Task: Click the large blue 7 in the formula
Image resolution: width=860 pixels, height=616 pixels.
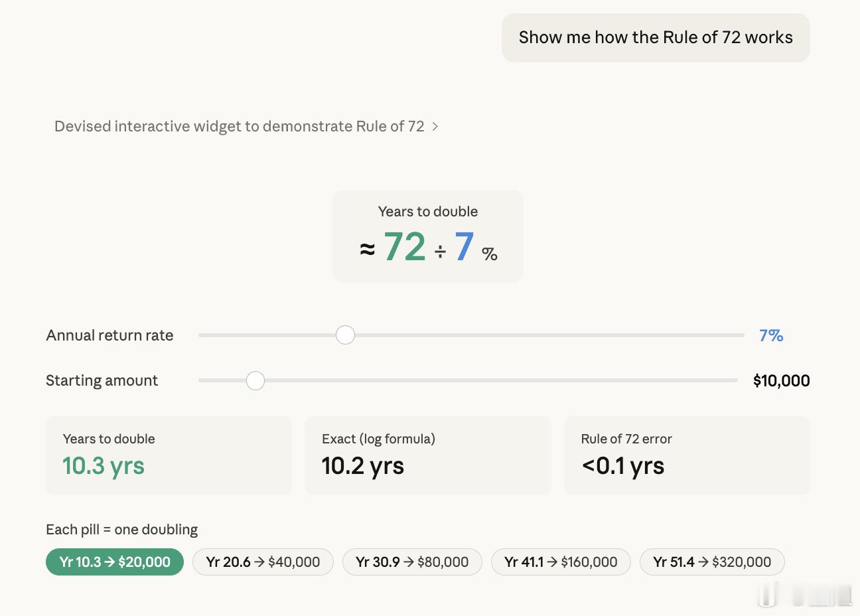Action: pyautogui.click(x=464, y=248)
